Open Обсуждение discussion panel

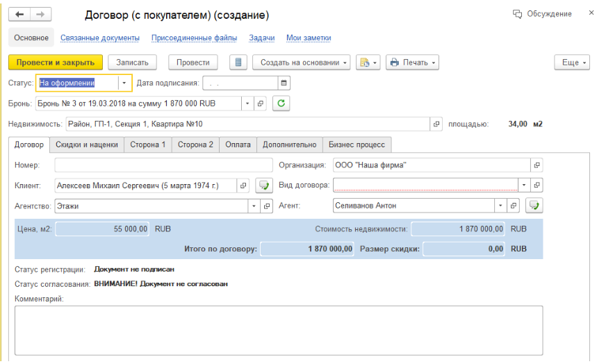pyautogui.click(x=542, y=14)
